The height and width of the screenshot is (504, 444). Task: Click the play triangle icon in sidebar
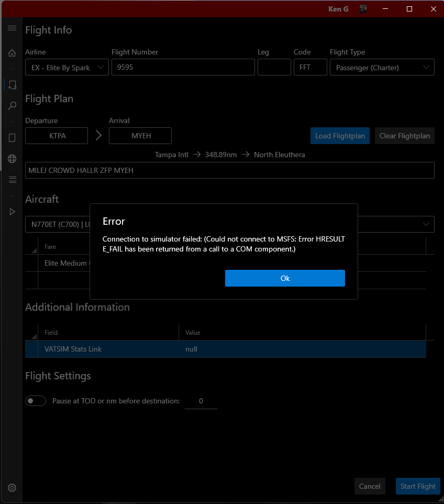pos(12,212)
